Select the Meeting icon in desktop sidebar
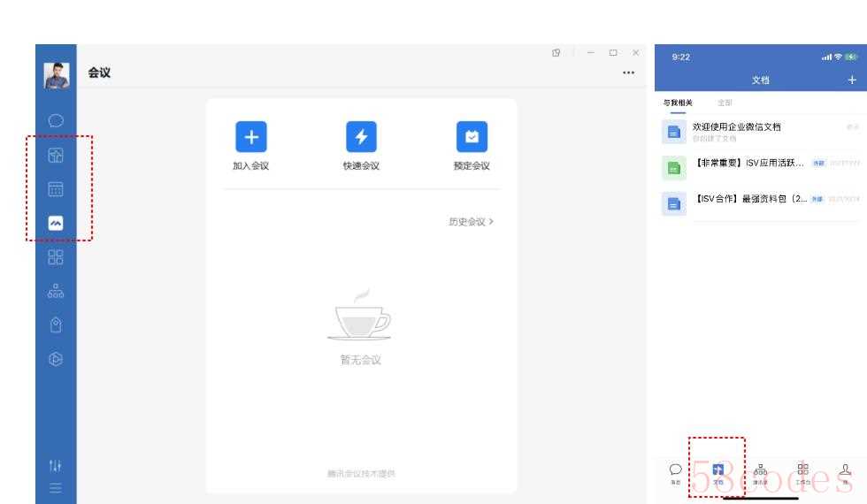The width and height of the screenshot is (867, 504). coord(56,223)
